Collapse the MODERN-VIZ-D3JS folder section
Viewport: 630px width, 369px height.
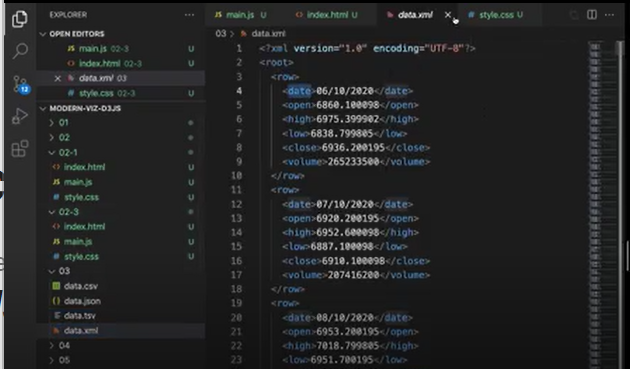pos(85,109)
